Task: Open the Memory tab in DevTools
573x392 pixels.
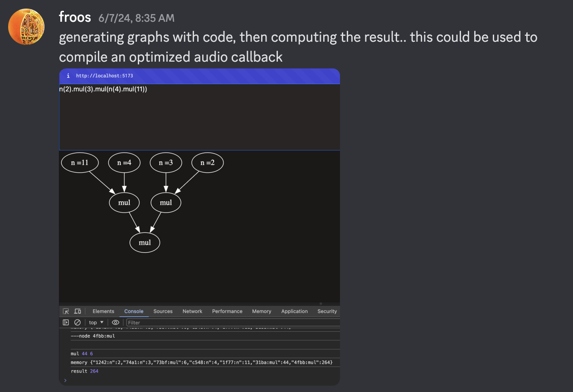Action: (x=262, y=311)
